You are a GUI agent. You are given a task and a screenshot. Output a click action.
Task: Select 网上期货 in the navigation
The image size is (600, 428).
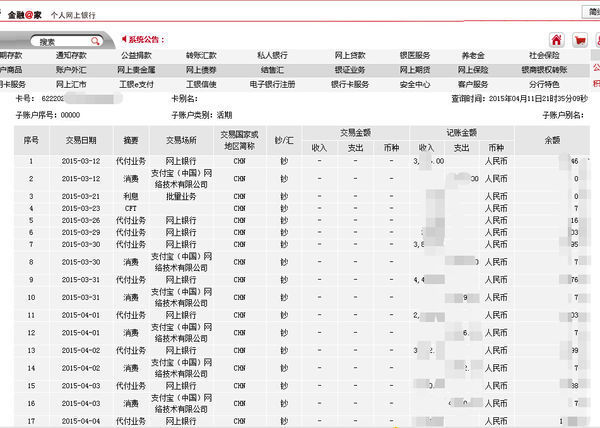click(415, 70)
